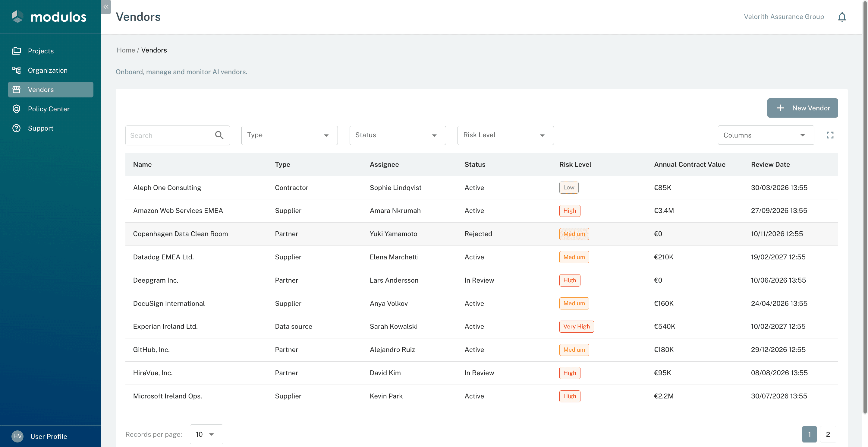This screenshot has height=447, width=868.
Task: Click Contractor type cell
Action: (291, 187)
